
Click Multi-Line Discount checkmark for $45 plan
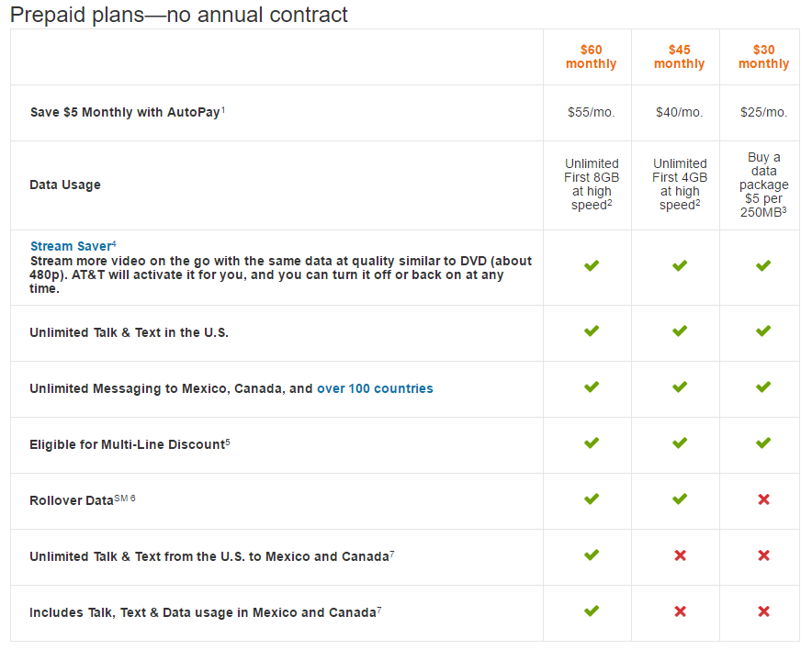click(x=680, y=443)
